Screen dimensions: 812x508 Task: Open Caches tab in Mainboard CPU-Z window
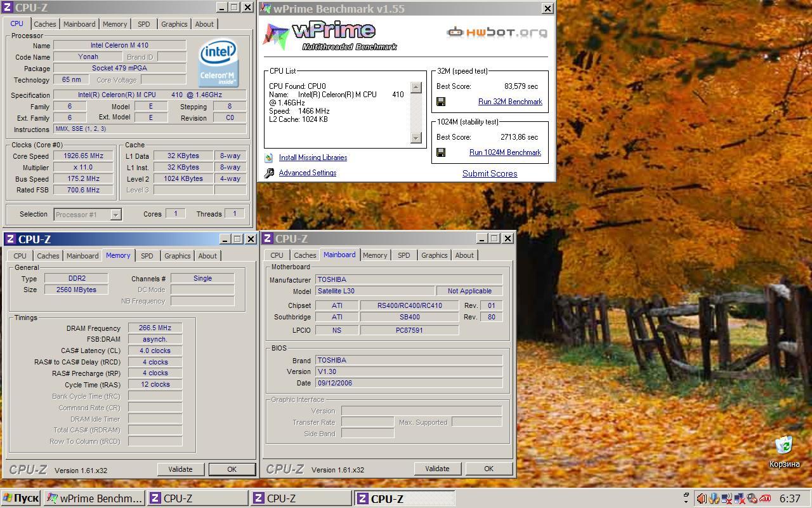tap(305, 255)
